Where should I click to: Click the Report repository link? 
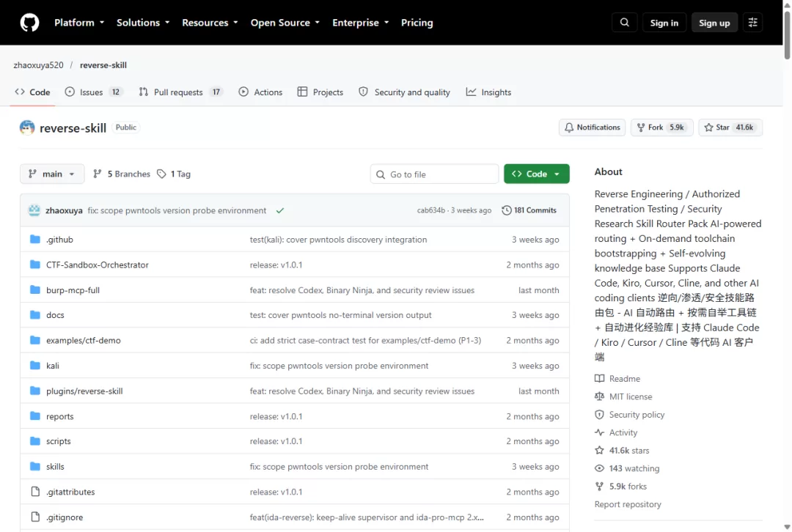[x=628, y=504]
